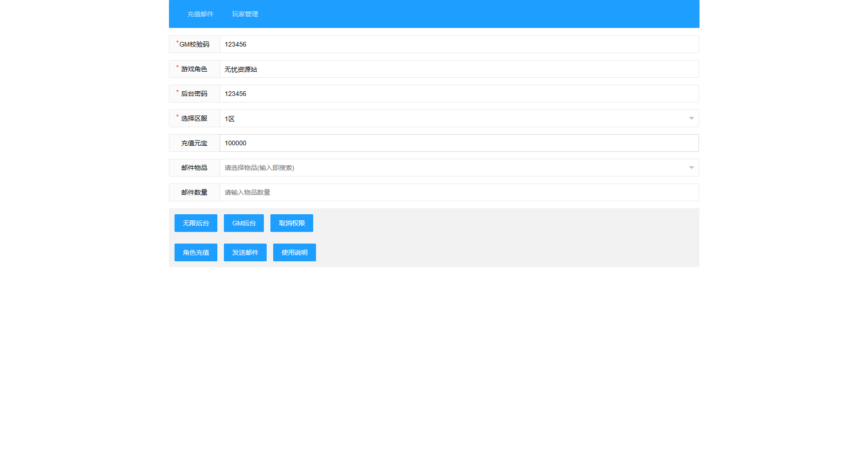
Task: Click the 取消权限 button
Action: click(292, 223)
